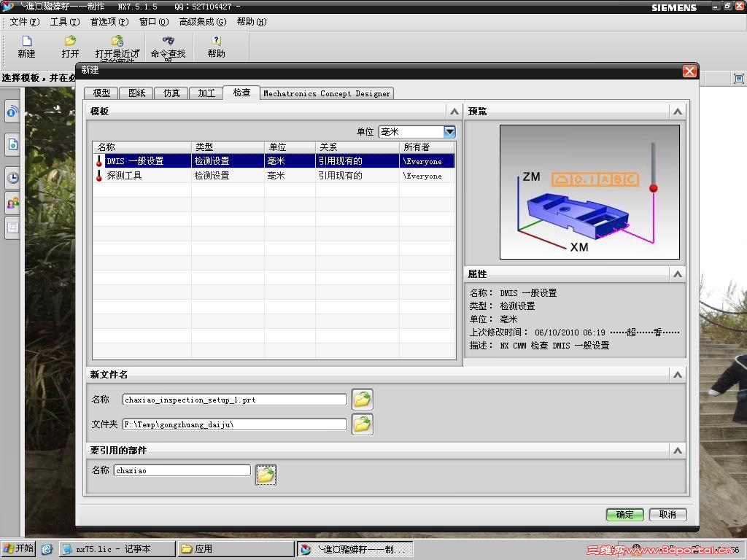The height and width of the screenshot is (560, 747).
Task: Collapse the 新文件名 section
Action: point(678,375)
